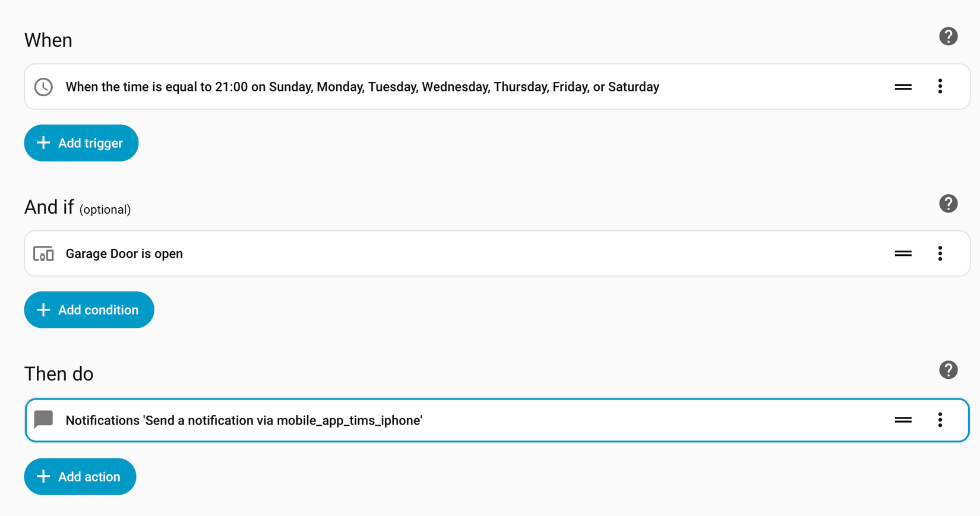Click the drag handle on time trigger
Screen dimensions: 980x516
pos(903,87)
